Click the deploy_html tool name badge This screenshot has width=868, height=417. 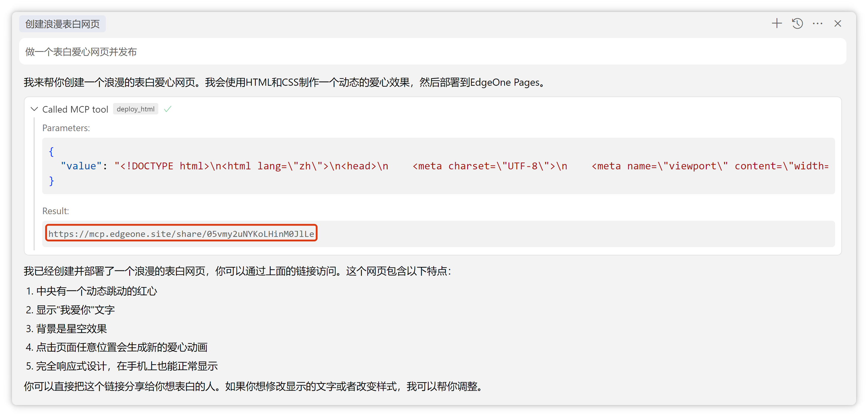pyautogui.click(x=135, y=109)
